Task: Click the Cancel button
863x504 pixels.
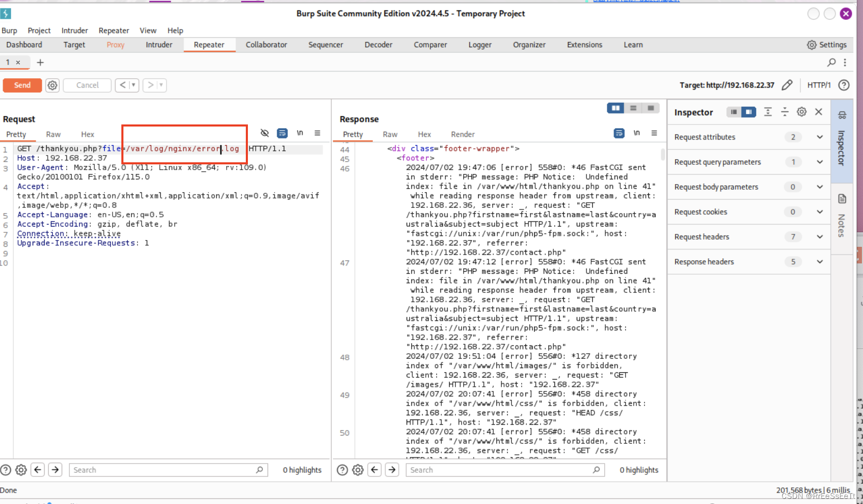Action: click(x=87, y=85)
